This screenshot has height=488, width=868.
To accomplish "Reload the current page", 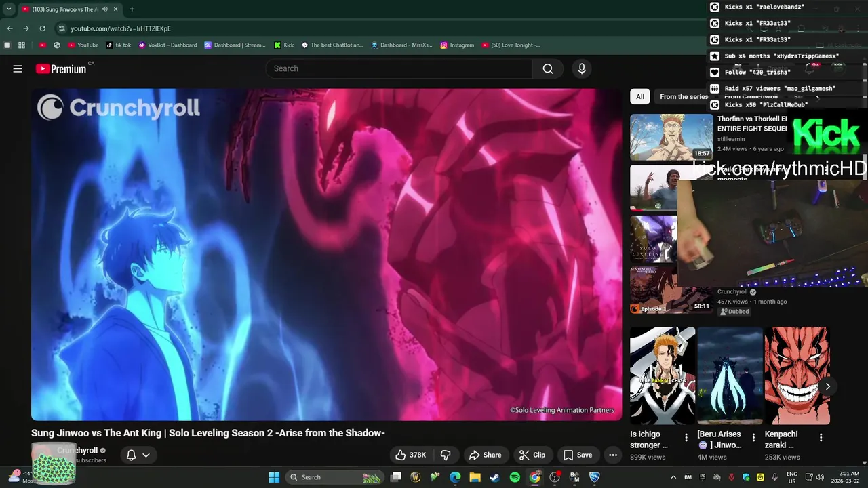I will pyautogui.click(x=42, y=28).
